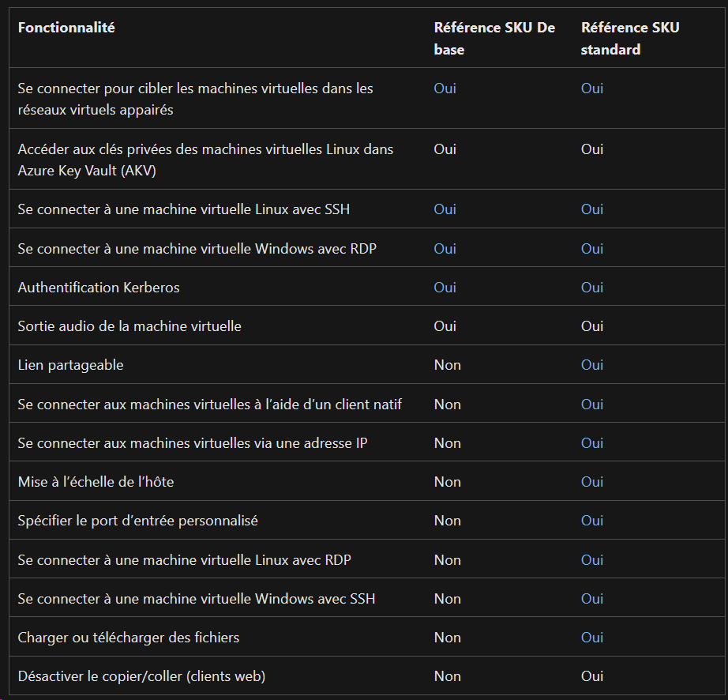Select the 'Référence SKU De base' column header
This screenshot has width=728, height=700.
pyautogui.click(x=494, y=38)
